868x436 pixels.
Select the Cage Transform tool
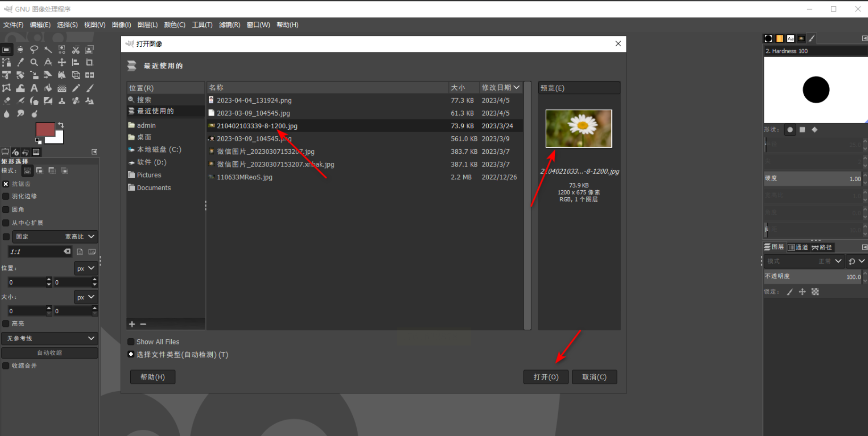(x=7, y=88)
